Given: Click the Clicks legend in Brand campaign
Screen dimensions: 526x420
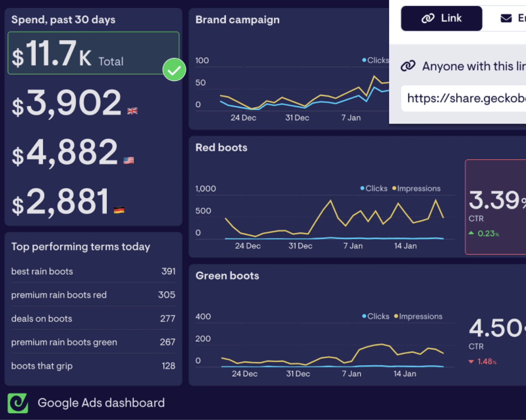Looking at the screenshot, I should coord(375,60).
